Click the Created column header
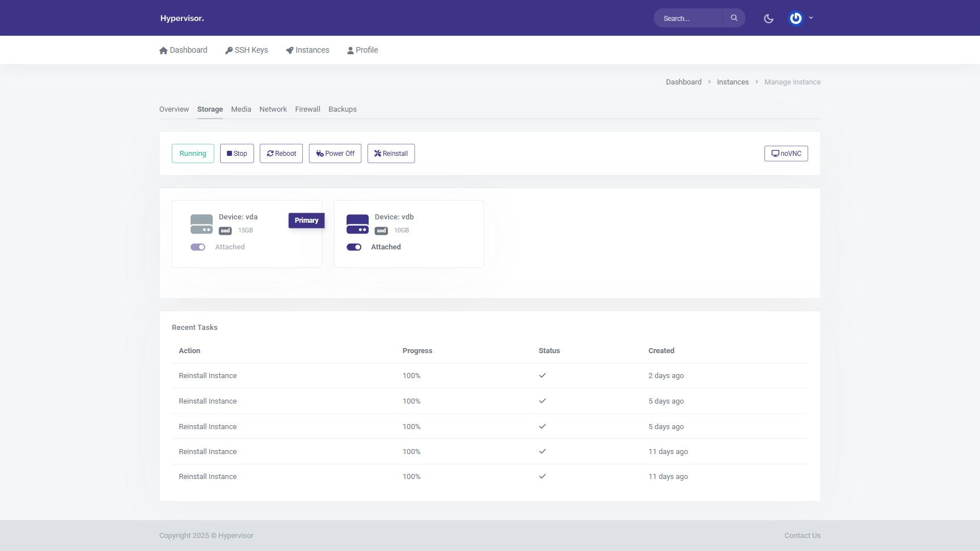The height and width of the screenshot is (551, 980). tap(661, 351)
